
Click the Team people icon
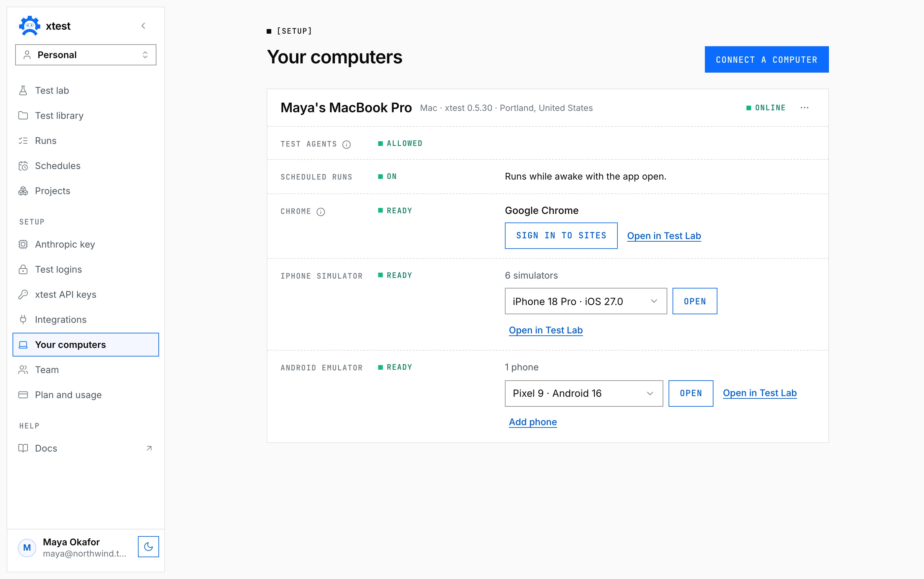(23, 369)
